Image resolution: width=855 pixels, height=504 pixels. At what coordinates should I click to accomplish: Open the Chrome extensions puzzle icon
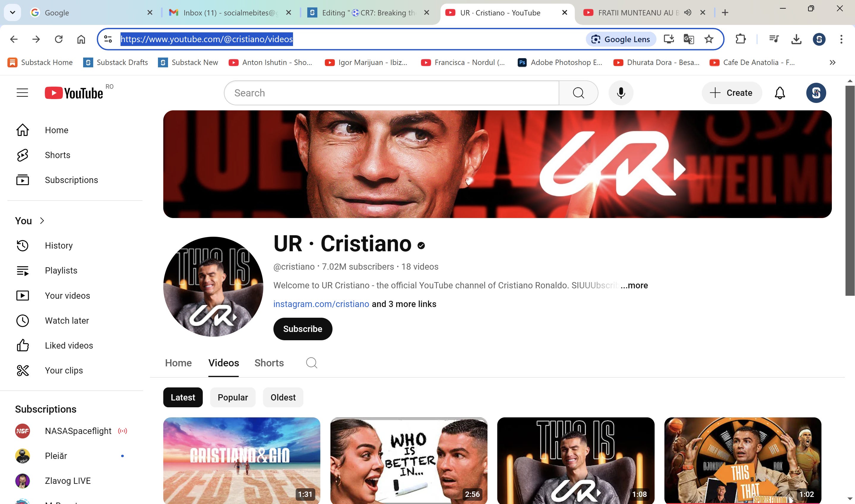point(740,39)
